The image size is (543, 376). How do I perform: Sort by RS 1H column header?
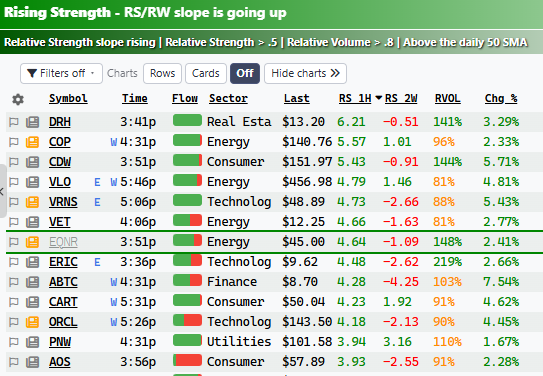(x=355, y=99)
